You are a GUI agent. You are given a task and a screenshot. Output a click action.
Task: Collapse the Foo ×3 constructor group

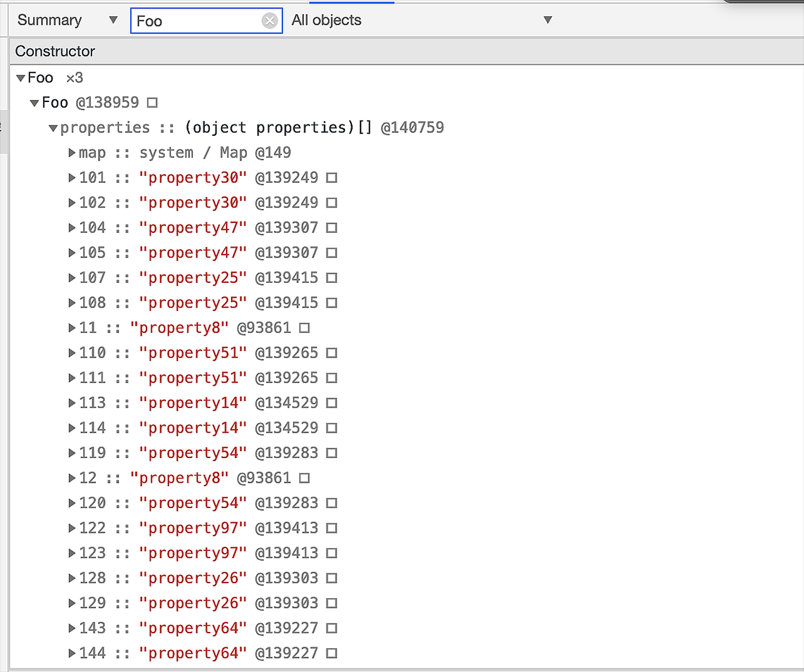[20, 78]
